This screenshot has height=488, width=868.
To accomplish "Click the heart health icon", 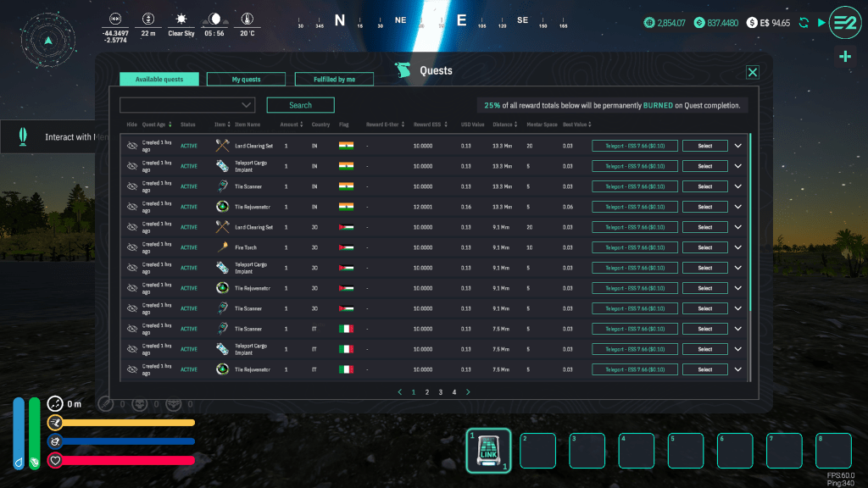I will (55, 460).
